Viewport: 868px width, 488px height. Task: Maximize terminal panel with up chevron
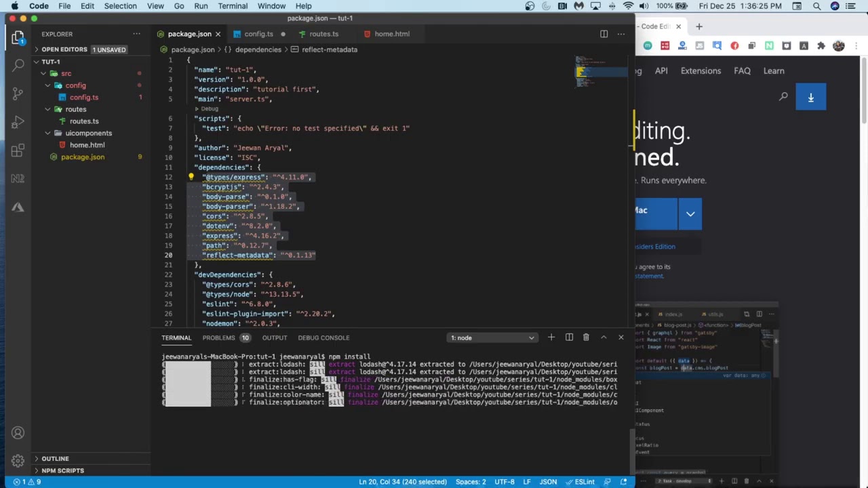[604, 338]
